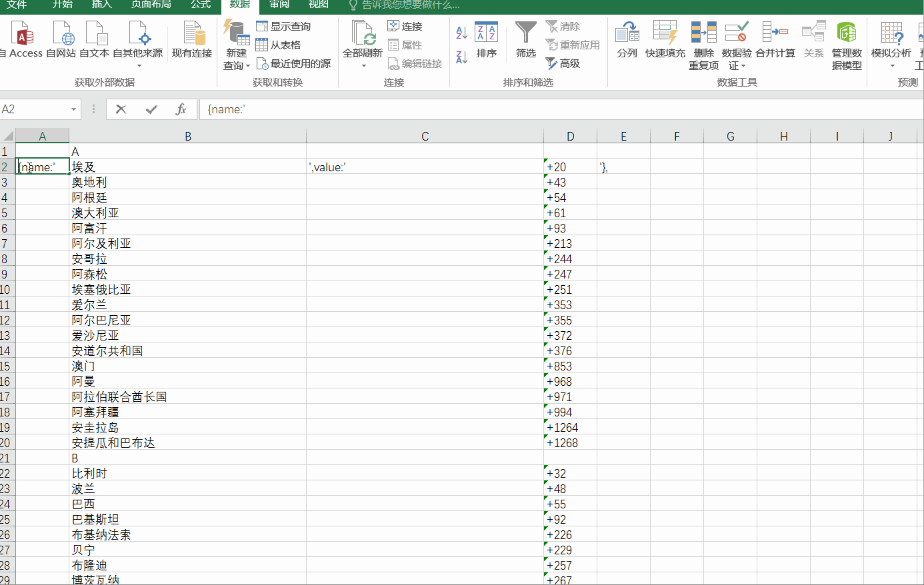This screenshot has width=924, height=585.
Task: Click cell containing 奥地利
Action: [188, 182]
